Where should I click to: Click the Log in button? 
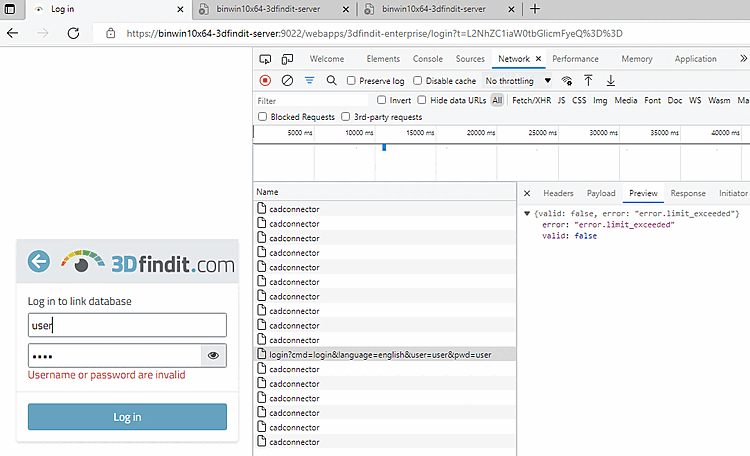click(x=127, y=417)
